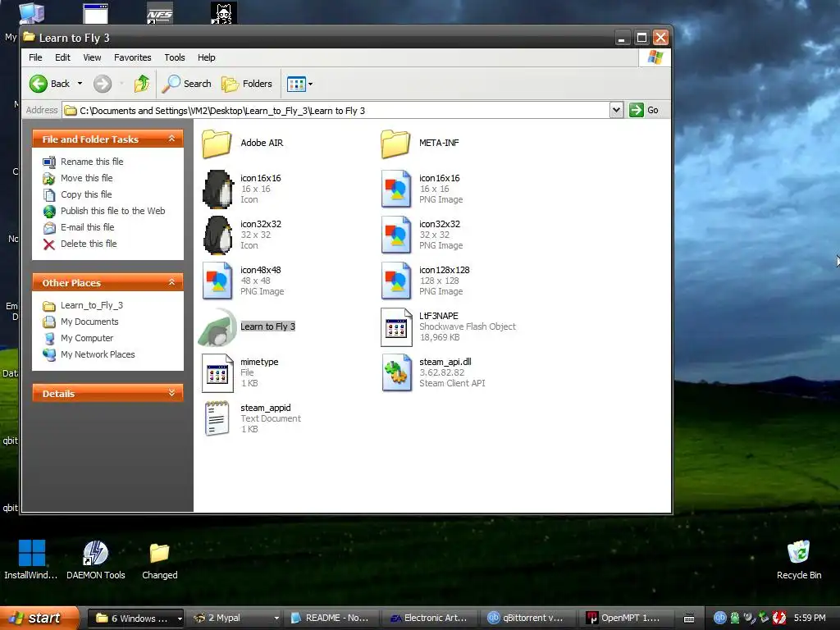The width and height of the screenshot is (840, 630).
Task: Select icon128x128 PNG Image file
Action: [x=396, y=281]
